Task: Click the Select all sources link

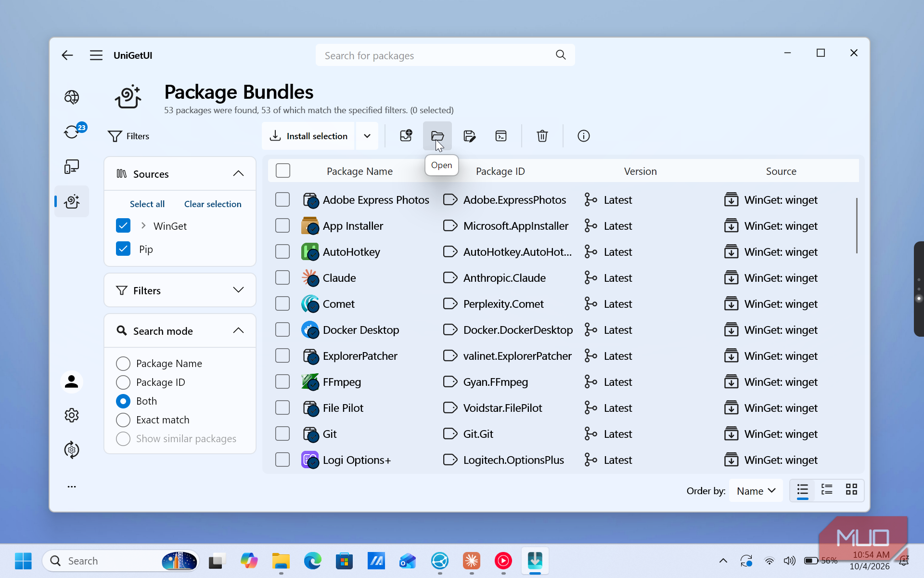Action: point(147,204)
